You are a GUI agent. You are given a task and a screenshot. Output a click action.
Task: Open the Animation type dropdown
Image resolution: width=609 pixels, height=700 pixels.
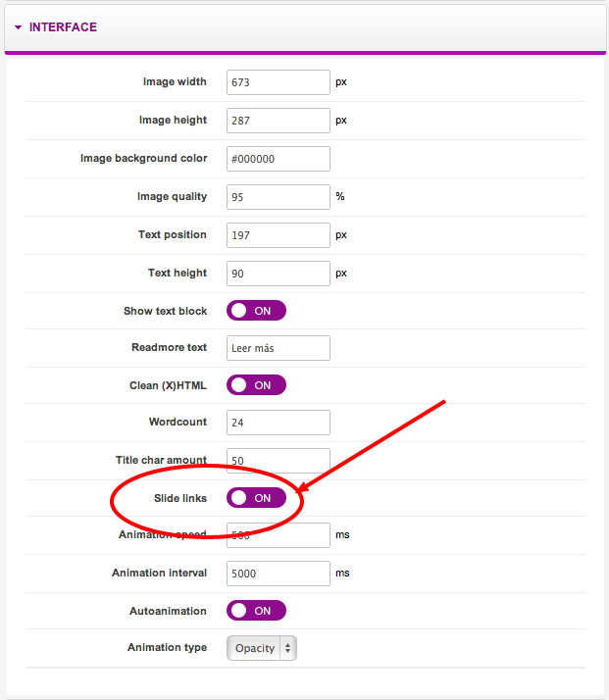pos(262,648)
